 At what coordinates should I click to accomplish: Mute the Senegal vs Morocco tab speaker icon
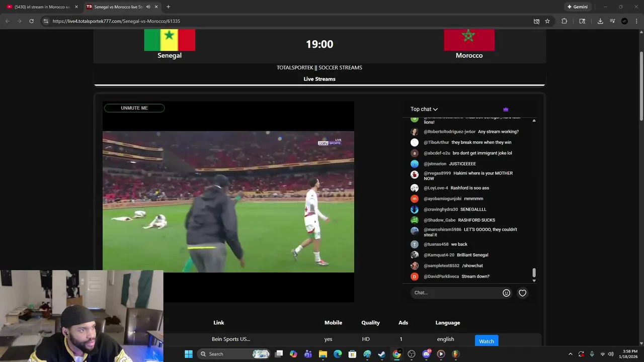pyautogui.click(x=148, y=7)
